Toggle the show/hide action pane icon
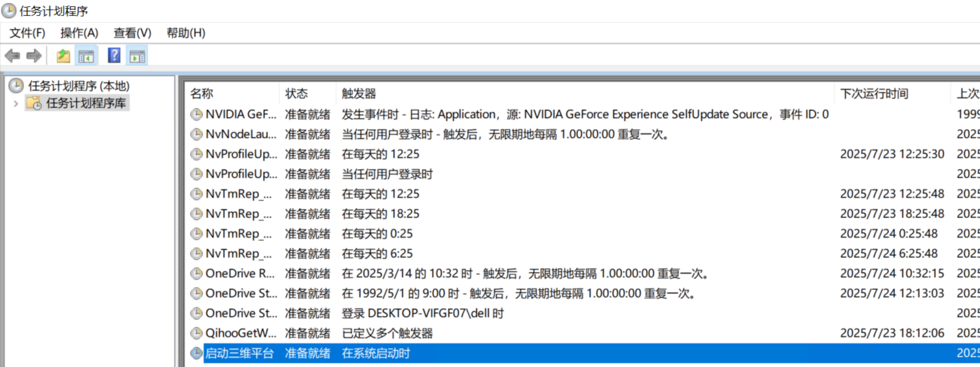Viewport: 980px width, 367px height. 137,56
